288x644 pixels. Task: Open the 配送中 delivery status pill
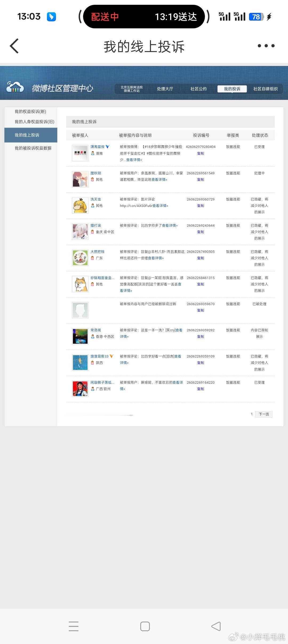point(144,17)
